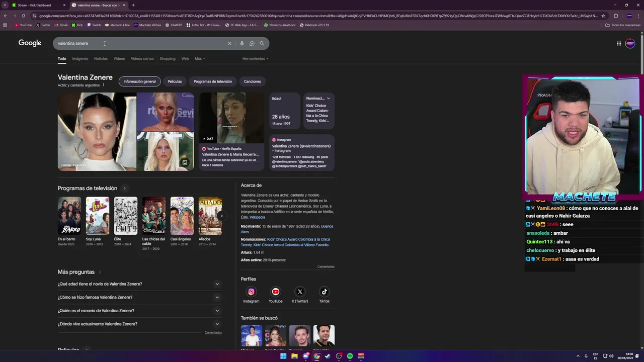Image resolution: width=644 pixels, height=362 pixels.
Task: Switch to Imágenes results tab
Action: pyautogui.click(x=80, y=59)
